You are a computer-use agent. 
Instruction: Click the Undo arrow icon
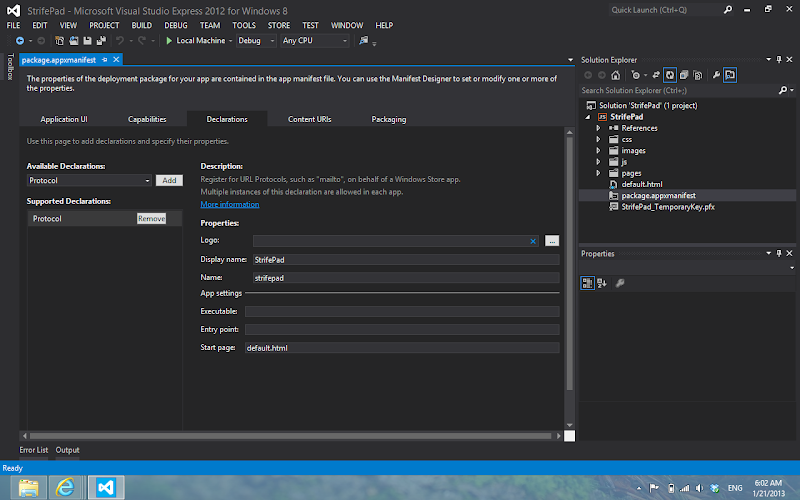pos(120,41)
